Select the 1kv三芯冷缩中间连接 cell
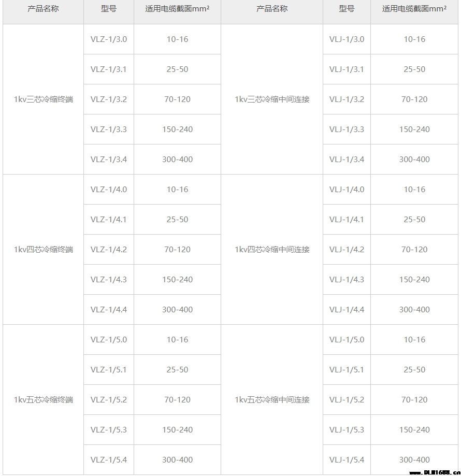Screen dimensions: 461x476 point(272,99)
